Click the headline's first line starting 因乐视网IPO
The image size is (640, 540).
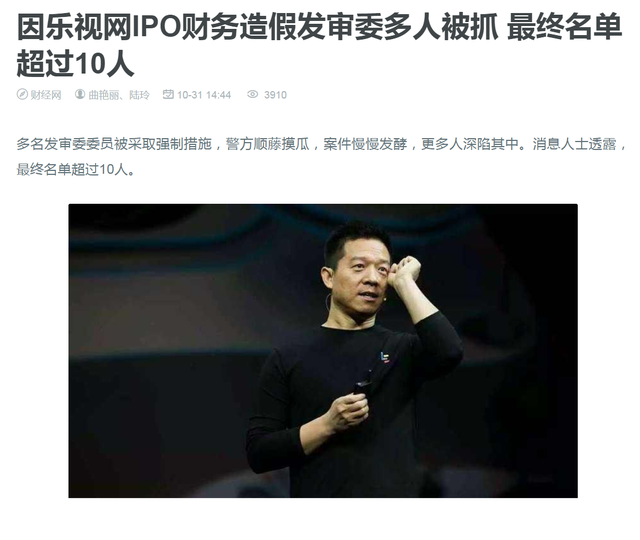[x=320, y=27]
